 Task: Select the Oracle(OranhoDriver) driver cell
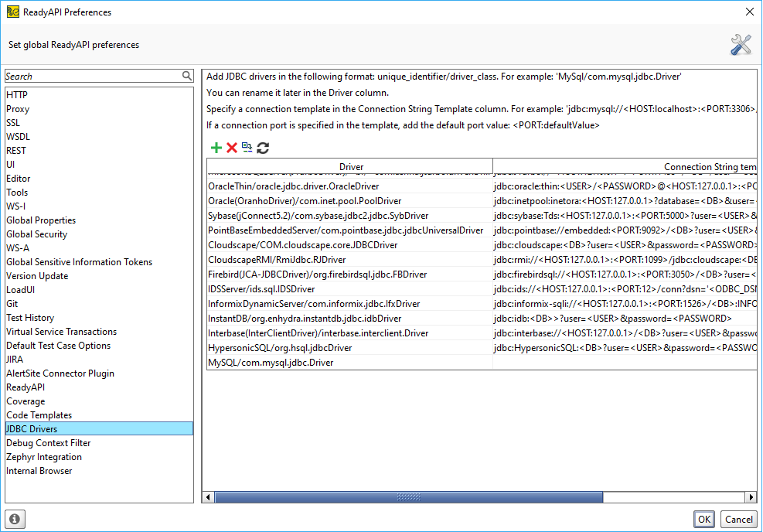pos(350,201)
